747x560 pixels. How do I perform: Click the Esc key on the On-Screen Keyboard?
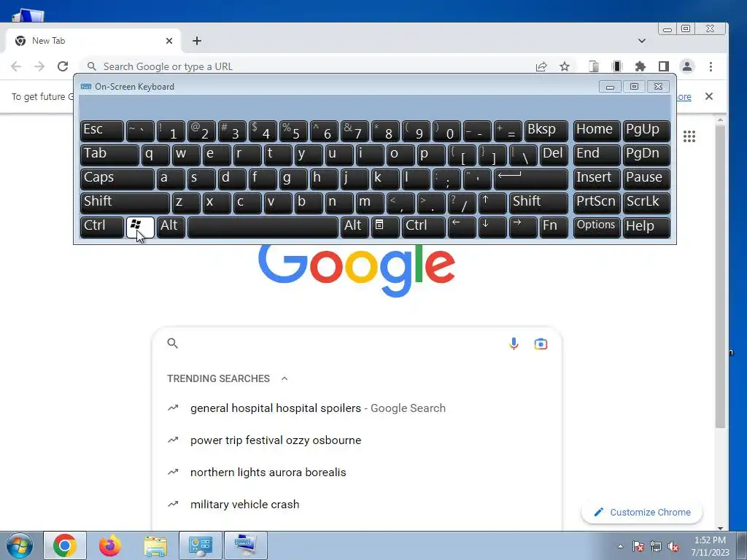coord(102,131)
